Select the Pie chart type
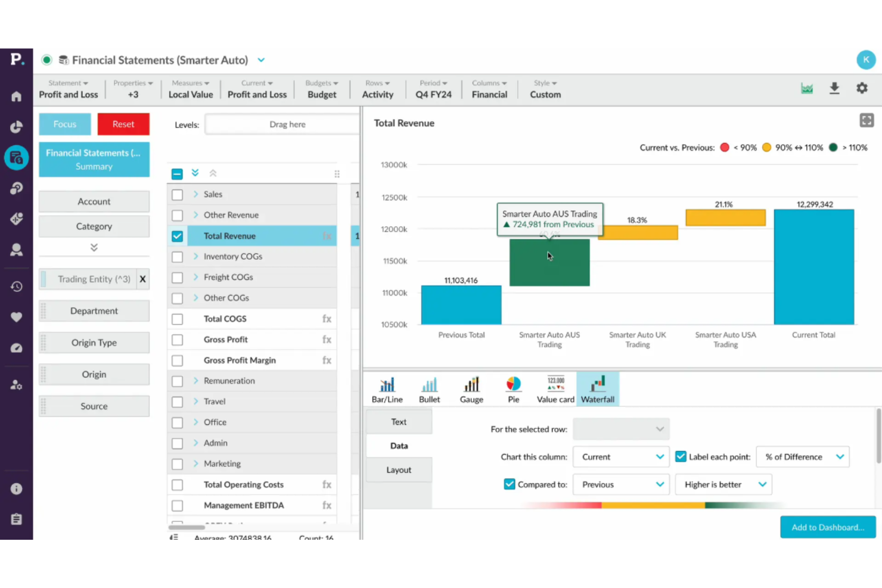 point(513,390)
